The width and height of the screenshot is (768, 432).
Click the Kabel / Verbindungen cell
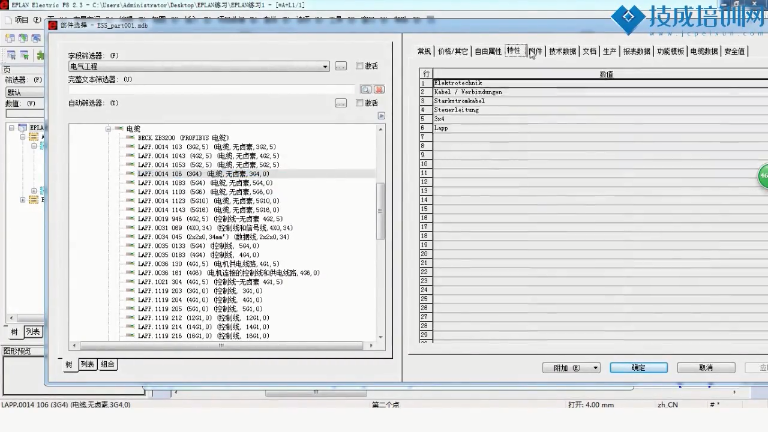pyautogui.click(x=600, y=92)
